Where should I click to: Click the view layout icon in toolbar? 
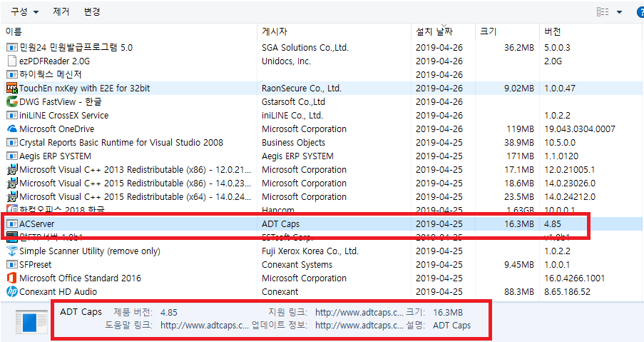(603, 12)
